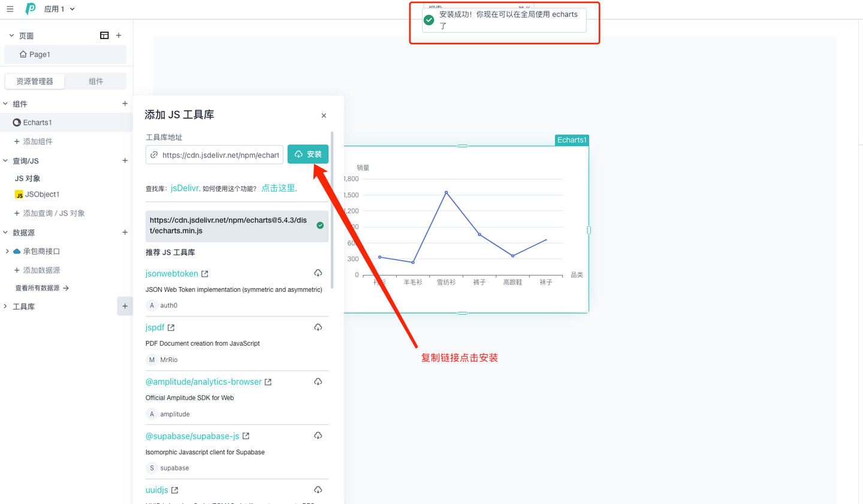Open jsonwebtoken external link icon
The width and height of the screenshot is (863, 504).
(x=205, y=274)
